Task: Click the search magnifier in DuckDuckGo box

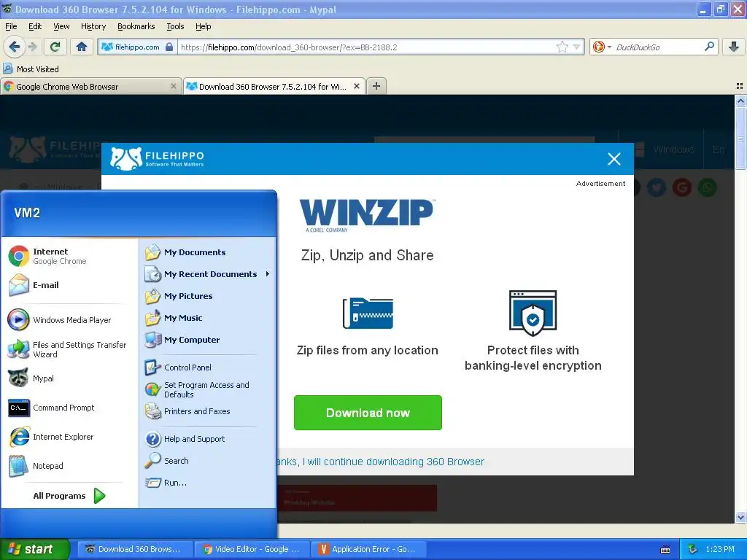Action: click(x=709, y=47)
